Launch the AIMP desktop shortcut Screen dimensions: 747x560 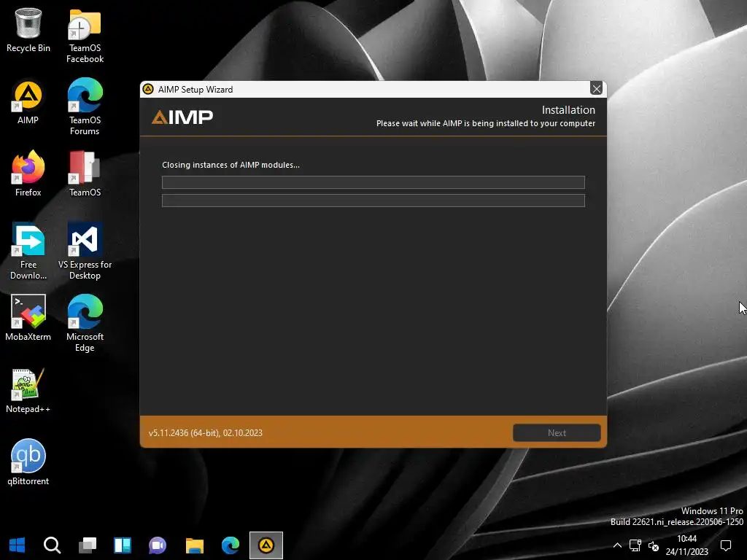click(28, 102)
